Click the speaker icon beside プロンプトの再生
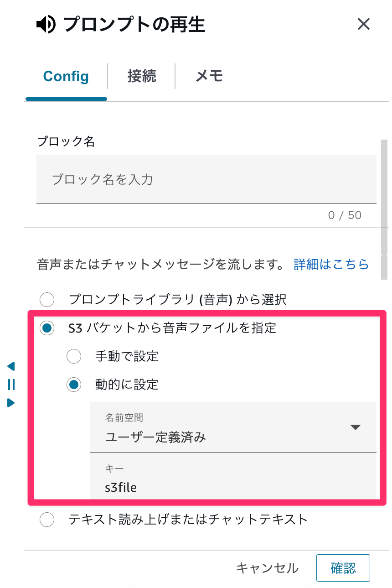 (x=46, y=24)
